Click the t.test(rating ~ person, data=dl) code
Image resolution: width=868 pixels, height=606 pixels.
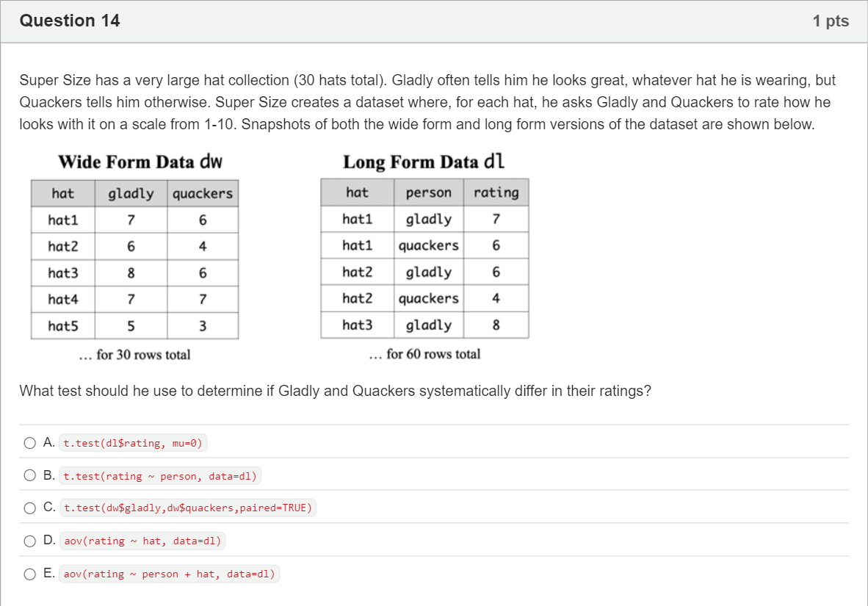pos(160,476)
